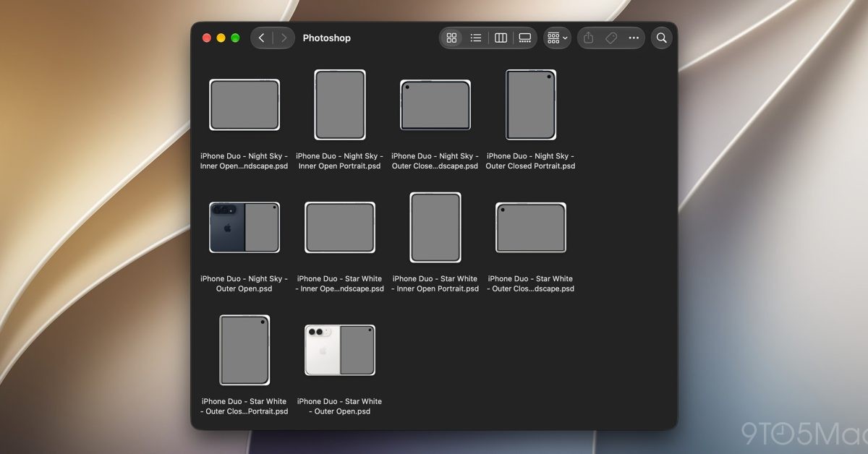This screenshot has width=868, height=454.
Task: Close the Finder window with red button
Action: 207,38
